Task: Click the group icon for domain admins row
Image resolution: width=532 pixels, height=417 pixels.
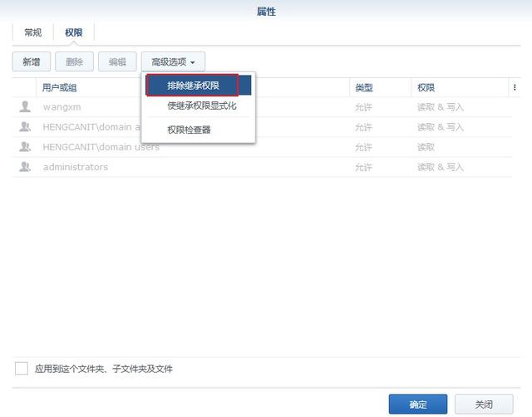Action: (x=25, y=127)
